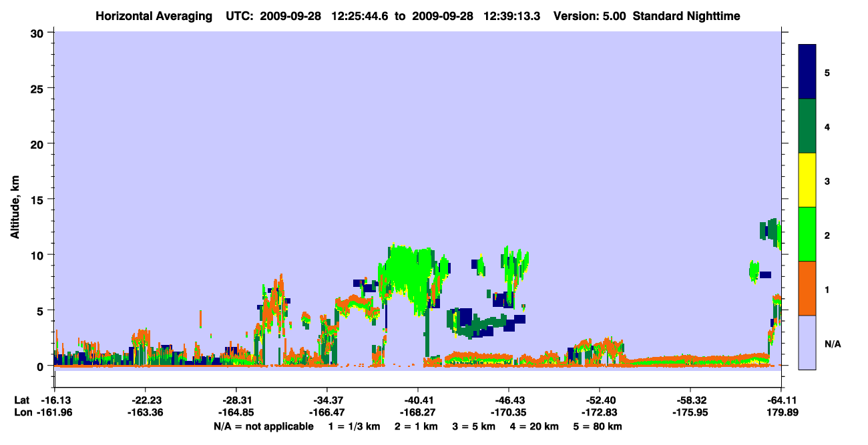
Task: Click the dark green cloud layer near 13 km
Action: [x=771, y=230]
